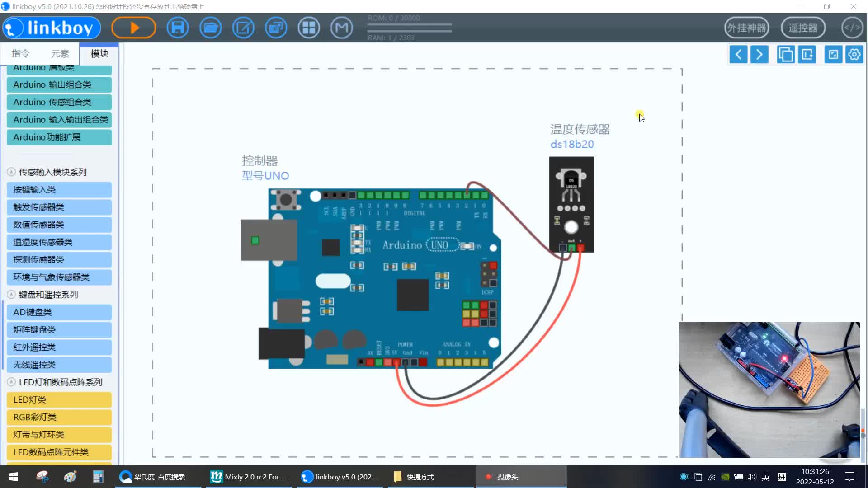
Task: Open 环境与气象传感器类 module list
Action: click(59, 277)
